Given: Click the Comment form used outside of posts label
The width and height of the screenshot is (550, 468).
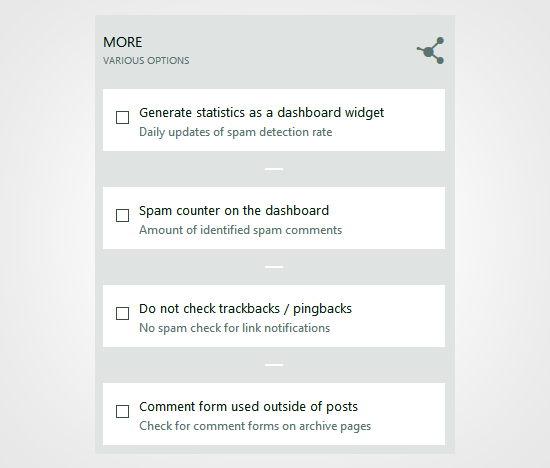Looking at the screenshot, I should coord(248,407).
